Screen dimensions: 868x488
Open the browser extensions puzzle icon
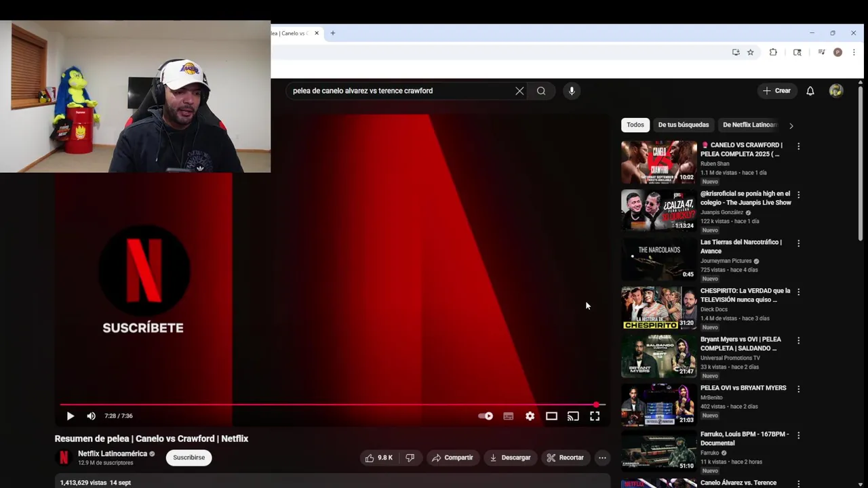coord(773,52)
